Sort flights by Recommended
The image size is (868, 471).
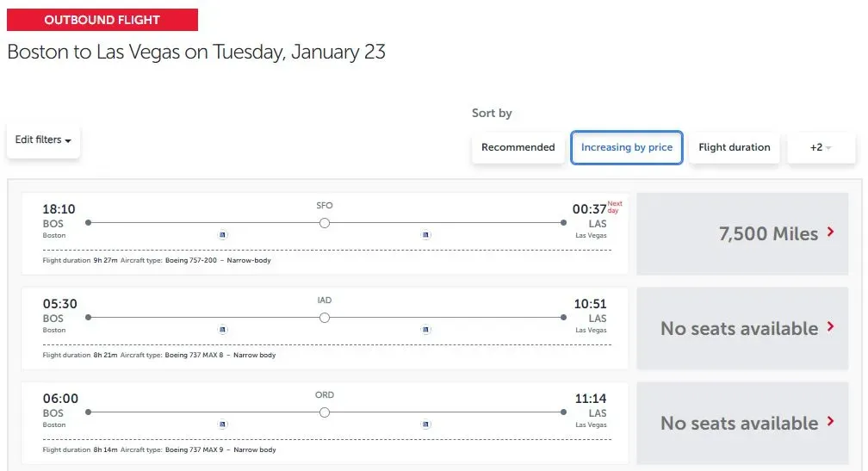[x=518, y=147]
